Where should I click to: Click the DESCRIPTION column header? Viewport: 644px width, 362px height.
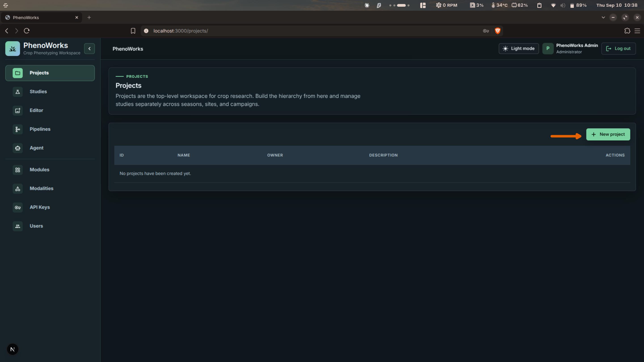click(x=383, y=155)
